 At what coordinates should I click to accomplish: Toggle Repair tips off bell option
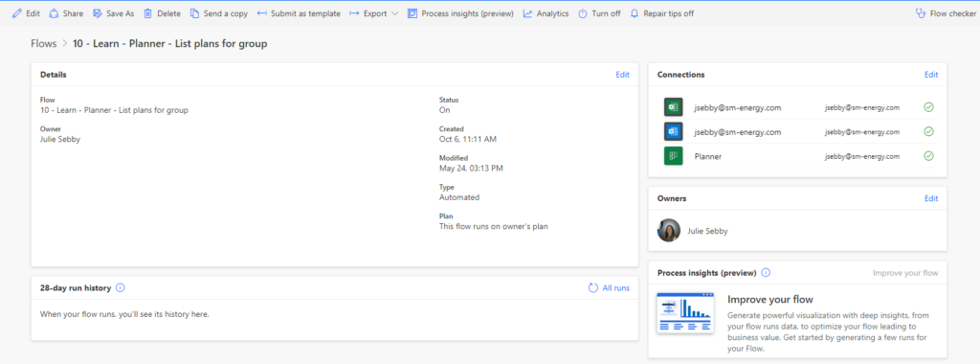pos(662,13)
